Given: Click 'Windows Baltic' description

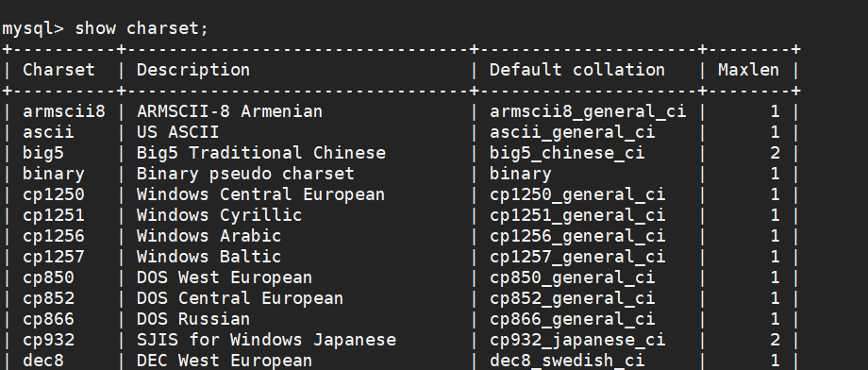Looking at the screenshot, I should [x=209, y=257].
